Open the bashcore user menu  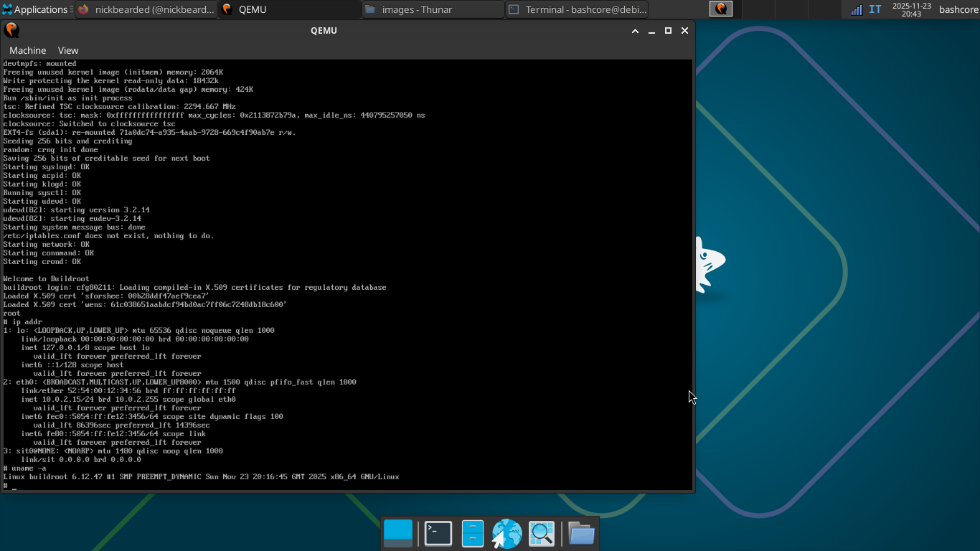tap(958, 9)
